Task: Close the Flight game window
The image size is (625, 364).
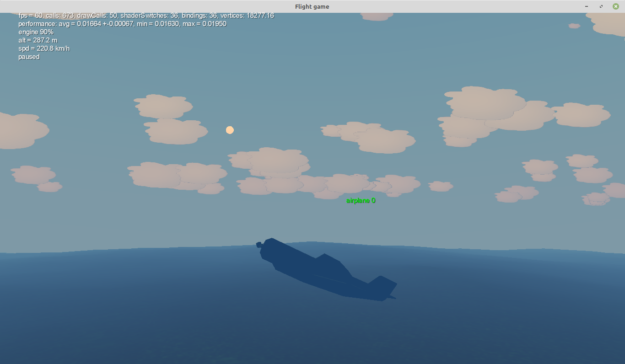Action: pyautogui.click(x=616, y=6)
